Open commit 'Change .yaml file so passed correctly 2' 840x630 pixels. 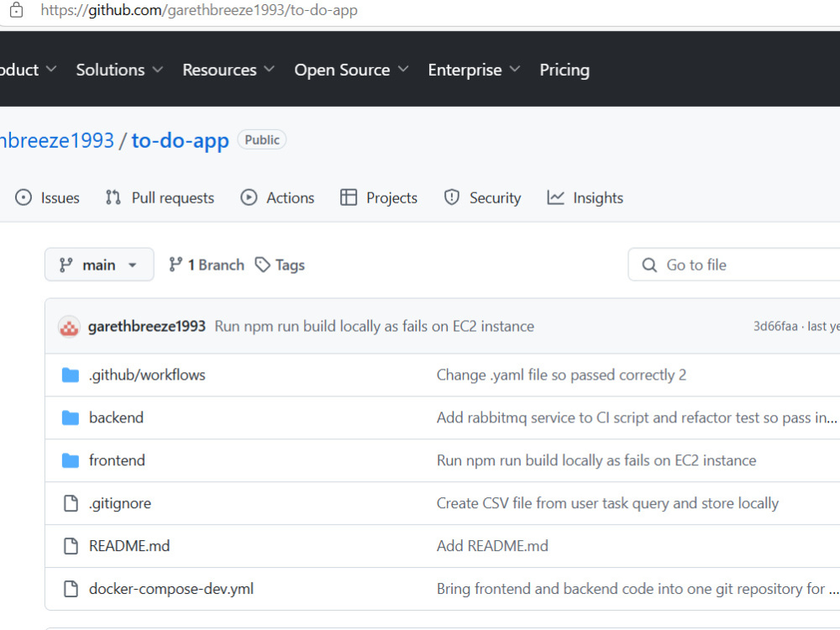click(561, 375)
